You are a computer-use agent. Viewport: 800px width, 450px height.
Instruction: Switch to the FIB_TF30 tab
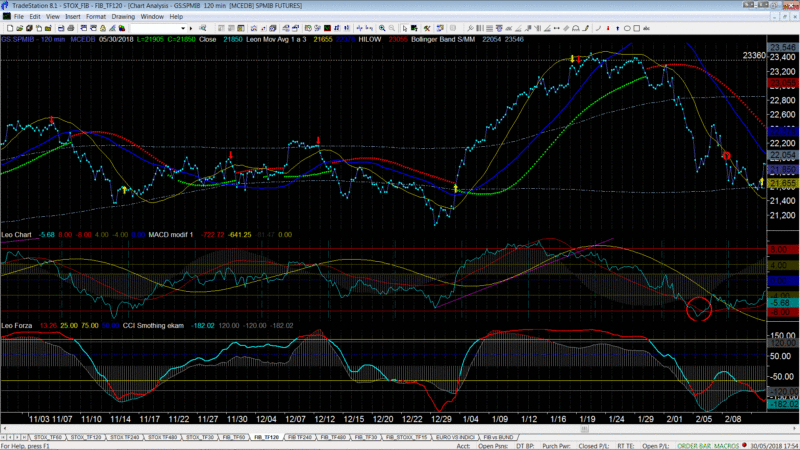365,437
